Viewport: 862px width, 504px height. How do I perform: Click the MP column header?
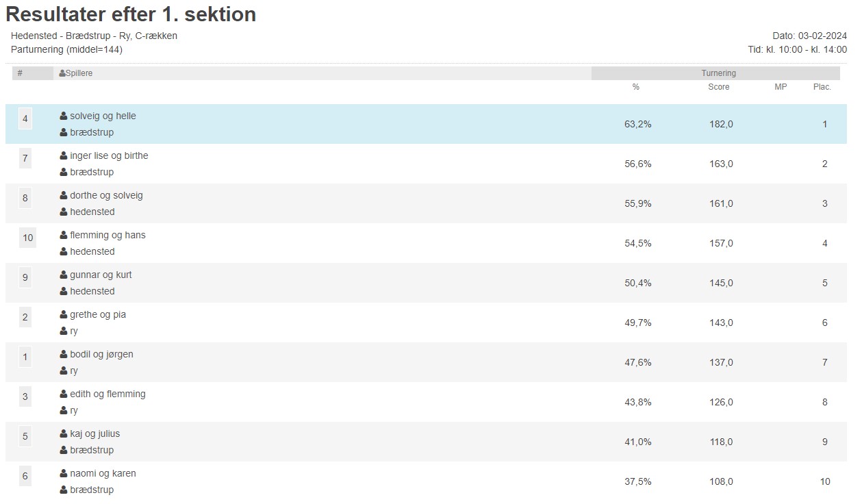pos(781,87)
